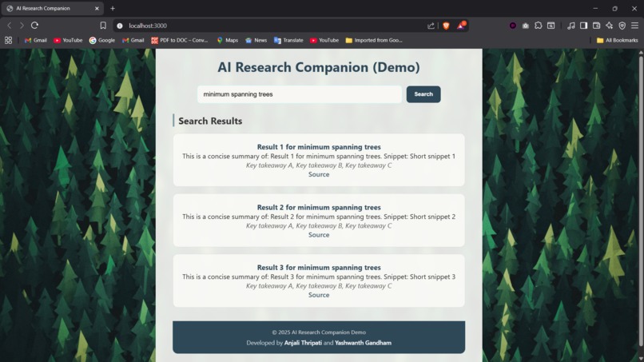The height and width of the screenshot is (362, 644).
Task: Click the camera screenshot extension icon
Action: pos(525,26)
